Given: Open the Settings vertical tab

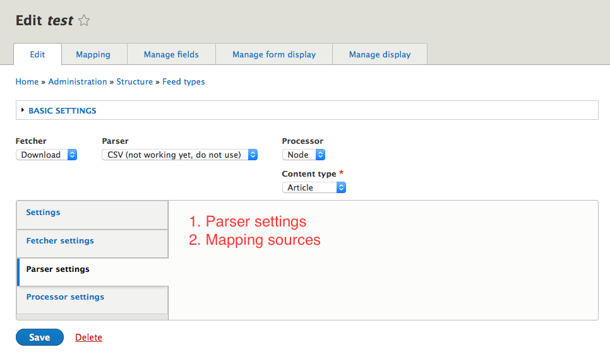Looking at the screenshot, I should click(x=43, y=213).
